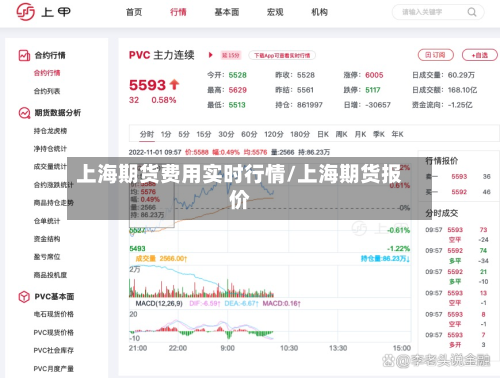Switch chart to 季K view
The height and width of the screenshot is (378, 500).
click(379, 134)
